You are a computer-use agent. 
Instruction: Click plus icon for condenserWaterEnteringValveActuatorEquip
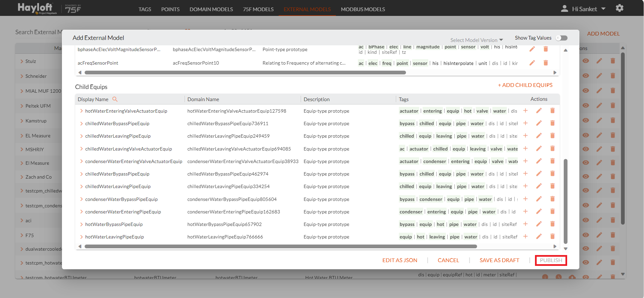coord(525,161)
